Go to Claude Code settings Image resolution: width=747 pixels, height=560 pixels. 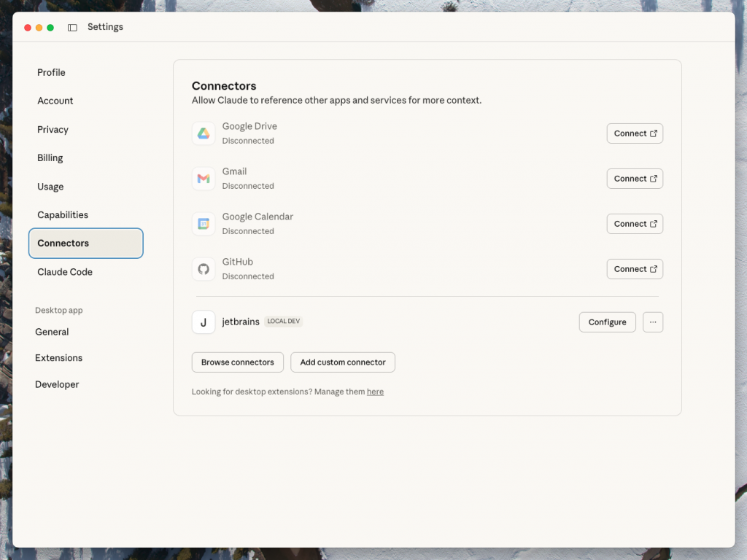pyautogui.click(x=65, y=272)
